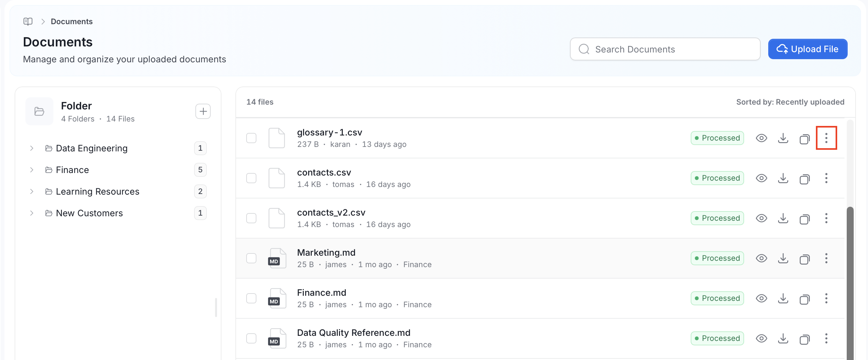
Task: Click the file list vertical scrollbar
Action: pyautogui.click(x=850, y=283)
